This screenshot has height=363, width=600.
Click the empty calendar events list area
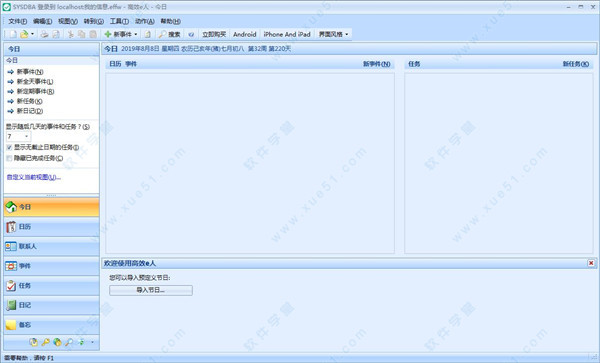click(x=250, y=163)
